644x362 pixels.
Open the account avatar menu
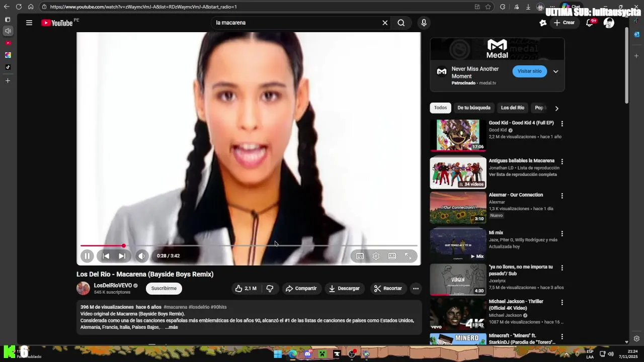[609, 23]
